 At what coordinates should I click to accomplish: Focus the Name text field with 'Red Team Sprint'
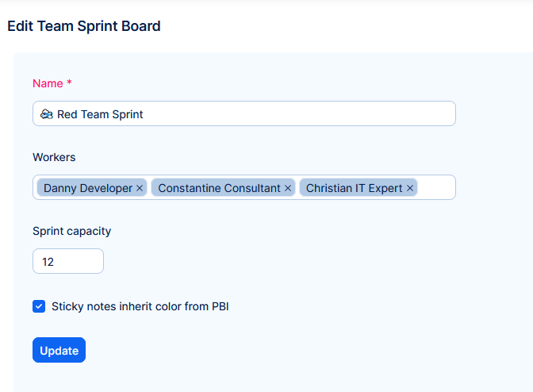coord(278,113)
